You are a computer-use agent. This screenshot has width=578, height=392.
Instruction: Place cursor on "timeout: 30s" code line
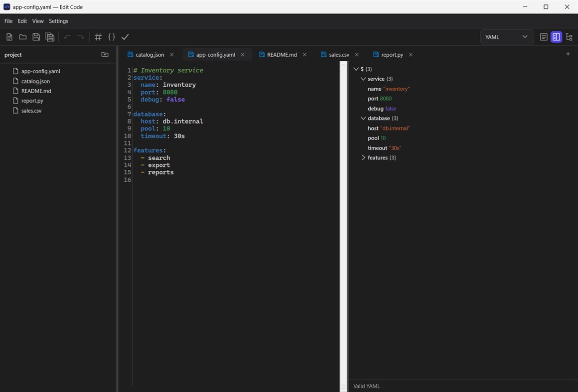coord(162,136)
